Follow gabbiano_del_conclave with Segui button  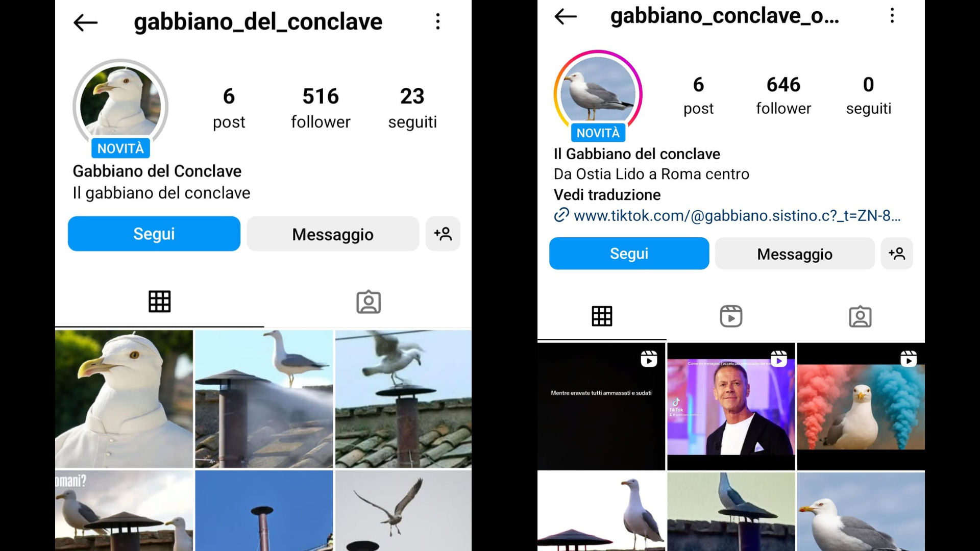click(154, 234)
